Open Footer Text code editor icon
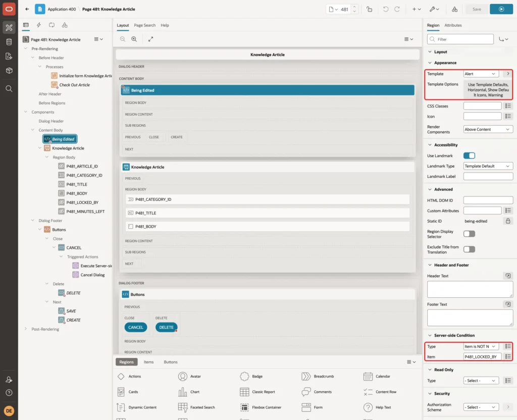This screenshot has height=420, width=517. click(508, 304)
